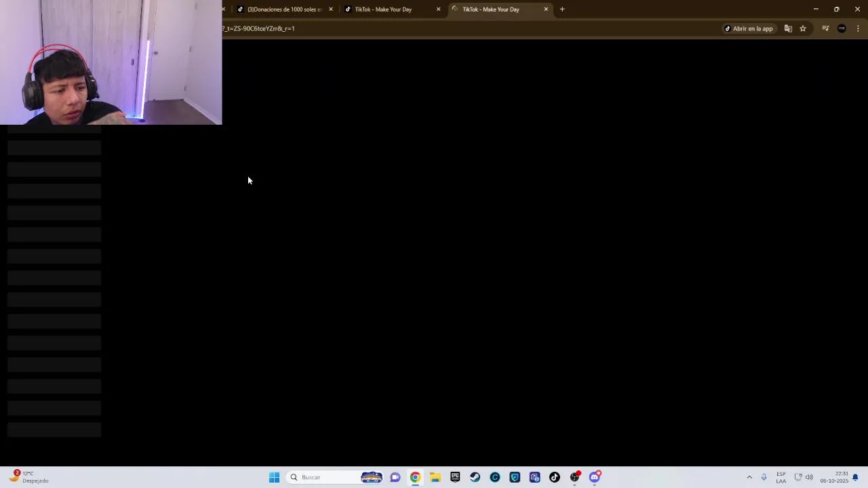This screenshot has width=868, height=488.
Task: Restore down the Chrome window
Action: pyautogui.click(x=837, y=9)
